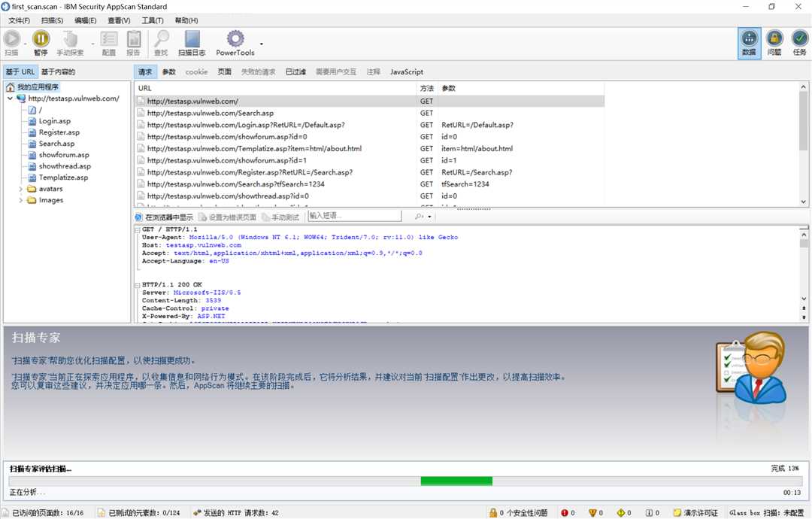Open the 编辑(E) menu
This screenshot has height=519, width=812.
(85, 20)
